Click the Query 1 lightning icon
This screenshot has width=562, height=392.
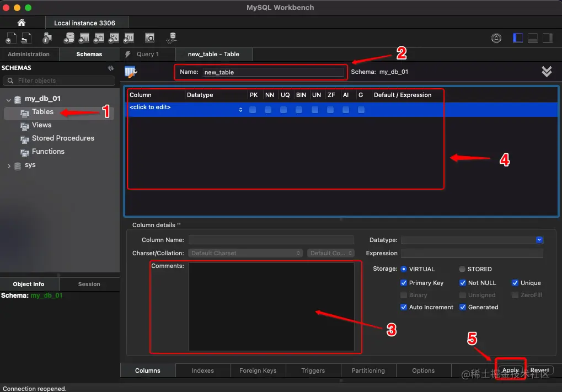pos(127,54)
